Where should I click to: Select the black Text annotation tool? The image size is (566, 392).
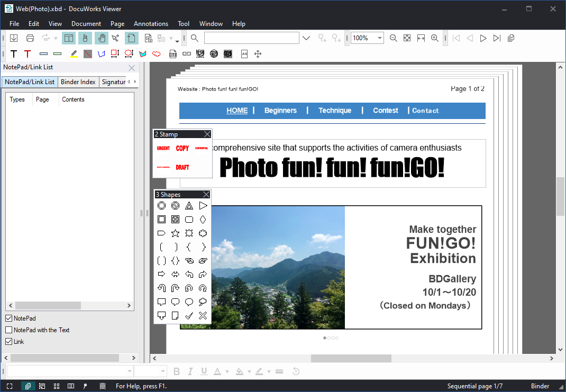pyautogui.click(x=14, y=54)
